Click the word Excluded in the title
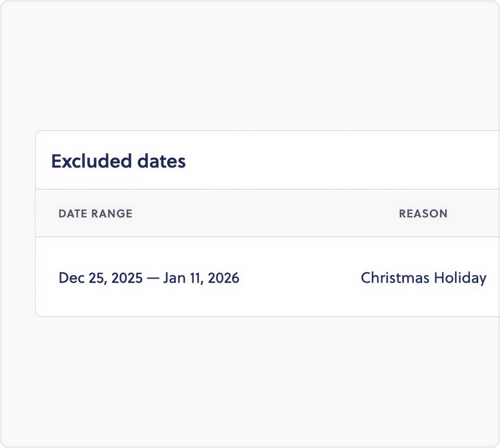 click(91, 161)
